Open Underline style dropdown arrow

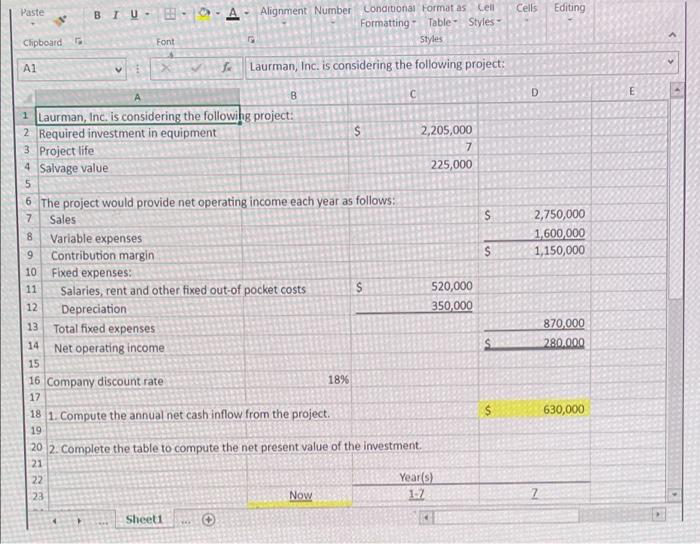pos(146,15)
